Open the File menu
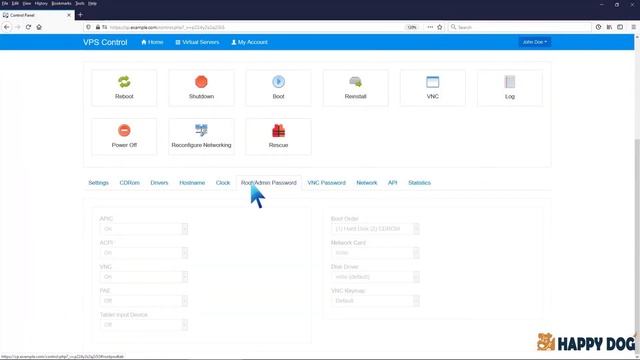The width and height of the screenshot is (640, 360). coord(5,3)
